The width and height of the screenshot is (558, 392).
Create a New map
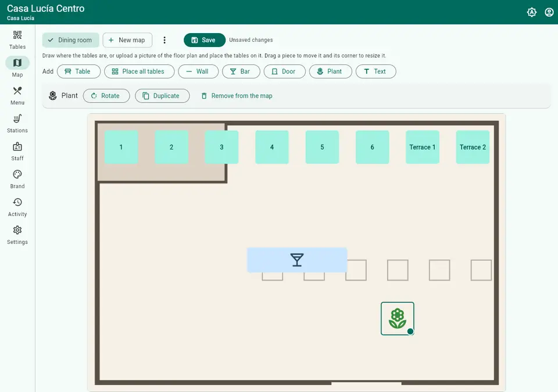pyautogui.click(x=127, y=40)
